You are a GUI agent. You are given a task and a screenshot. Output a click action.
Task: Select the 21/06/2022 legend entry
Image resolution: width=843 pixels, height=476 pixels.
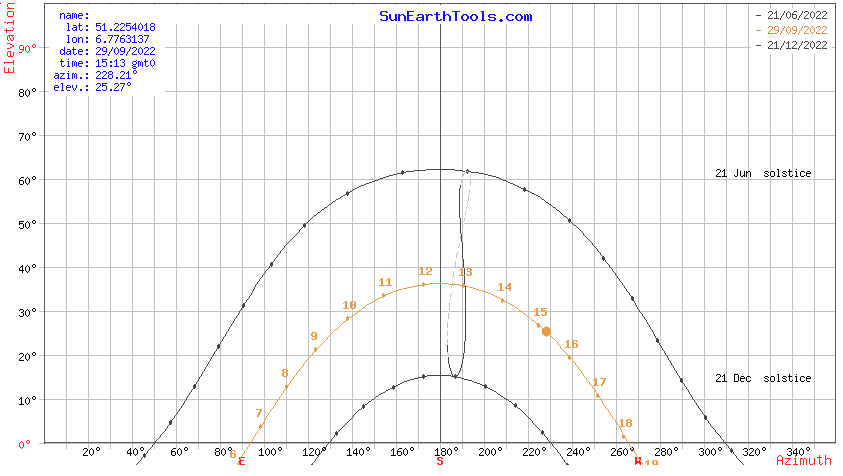click(791, 15)
